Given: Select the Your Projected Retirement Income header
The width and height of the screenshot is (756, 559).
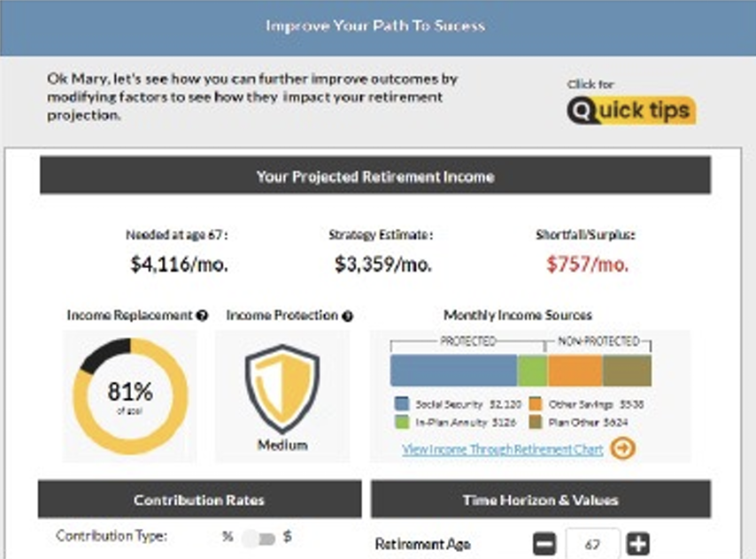Looking at the screenshot, I should tap(374, 175).
